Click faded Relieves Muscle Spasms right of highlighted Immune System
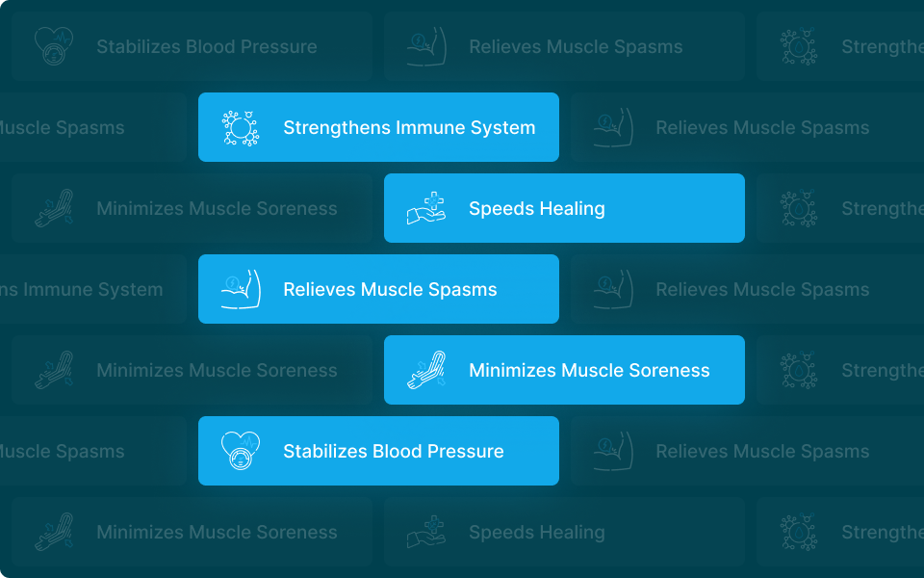The height and width of the screenshot is (578, 924). coord(761,127)
